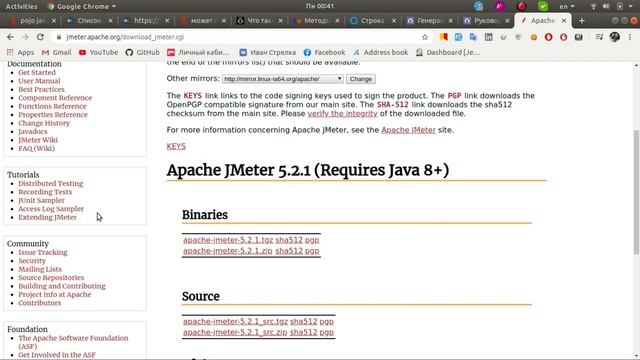The image size is (640, 360).
Task: Close the Apache JMeter tab
Action: pos(564,20)
